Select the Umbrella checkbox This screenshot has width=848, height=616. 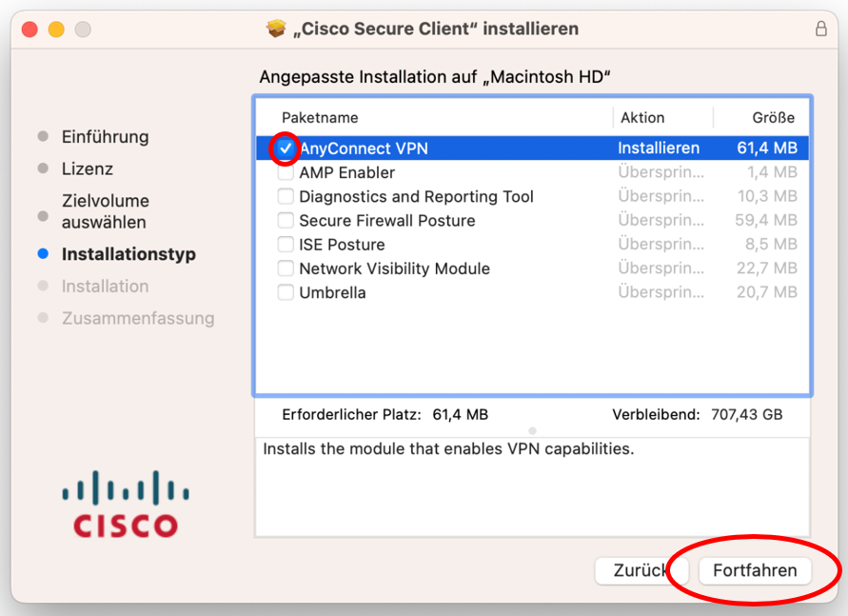(x=285, y=292)
